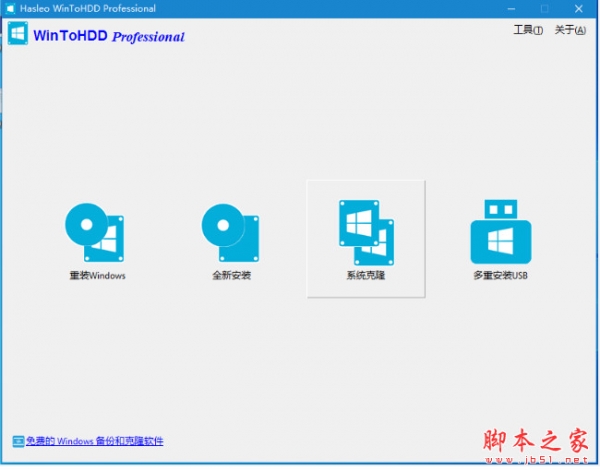The width and height of the screenshot is (600, 470).
Task: Click the WinToHDD Professional heading text
Action: (x=109, y=36)
